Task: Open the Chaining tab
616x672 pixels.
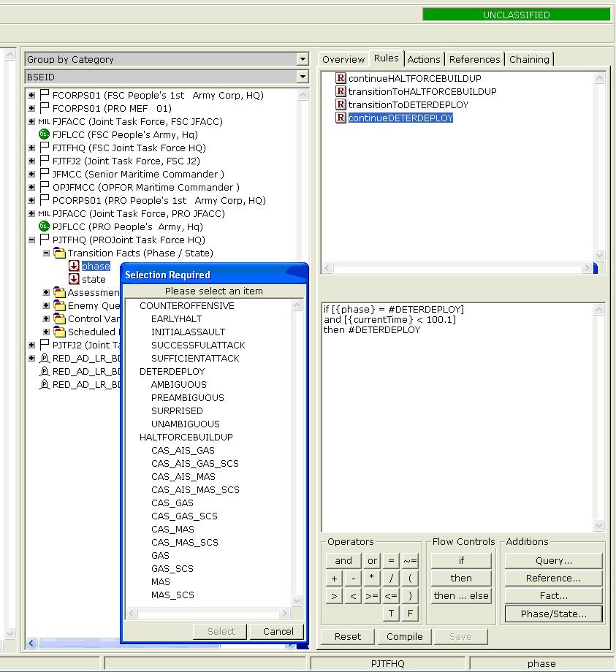Action: [x=529, y=59]
